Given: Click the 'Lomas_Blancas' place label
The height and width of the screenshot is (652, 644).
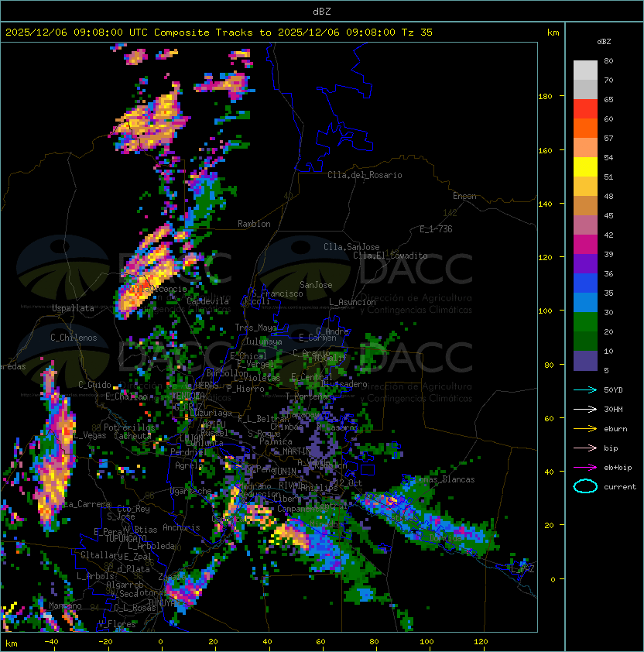Looking at the screenshot, I should (x=444, y=479).
